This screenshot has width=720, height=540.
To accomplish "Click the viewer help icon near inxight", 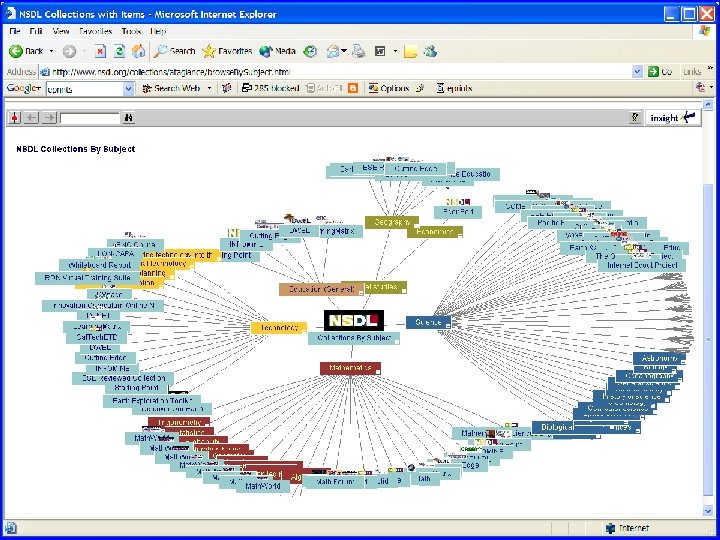I will coord(635,118).
